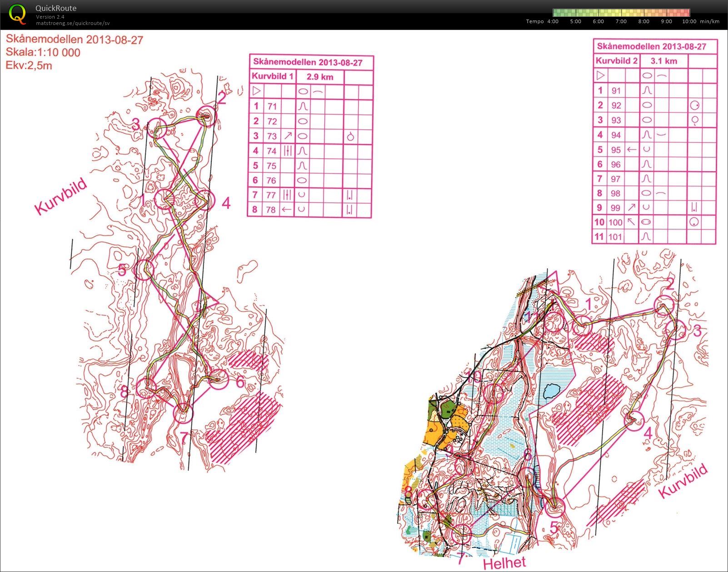
Task: Click control circle 6 on the left map
Action: point(218,379)
